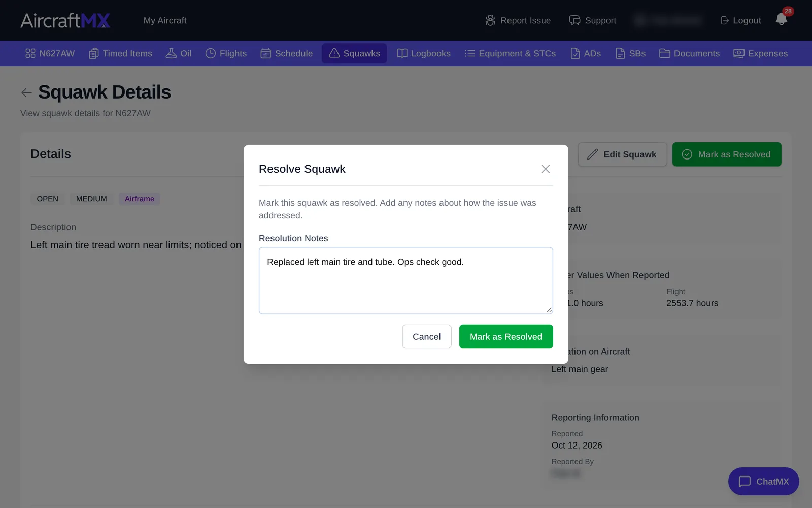The height and width of the screenshot is (508, 812).
Task: Click the Airframe category badge
Action: point(140,199)
